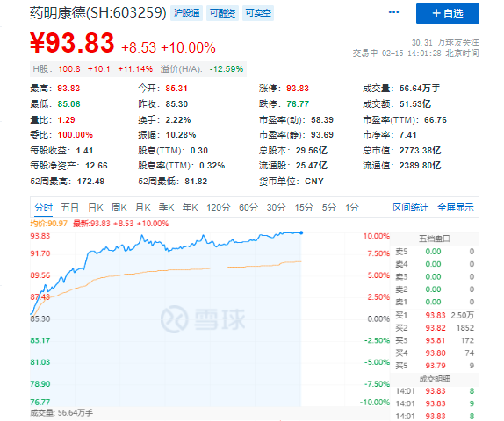Click the current price ¥93.83
The image size is (504, 421).
point(72,43)
